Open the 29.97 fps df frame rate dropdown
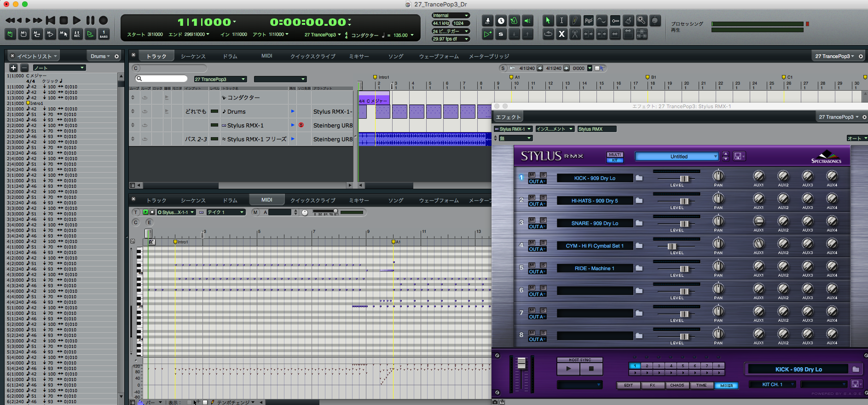 451,39
